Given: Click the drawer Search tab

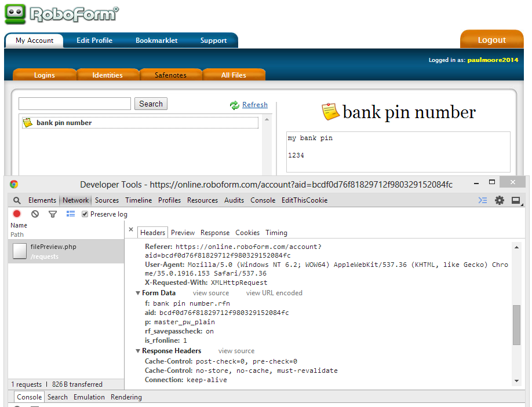Looking at the screenshot, I should [57, 397].
